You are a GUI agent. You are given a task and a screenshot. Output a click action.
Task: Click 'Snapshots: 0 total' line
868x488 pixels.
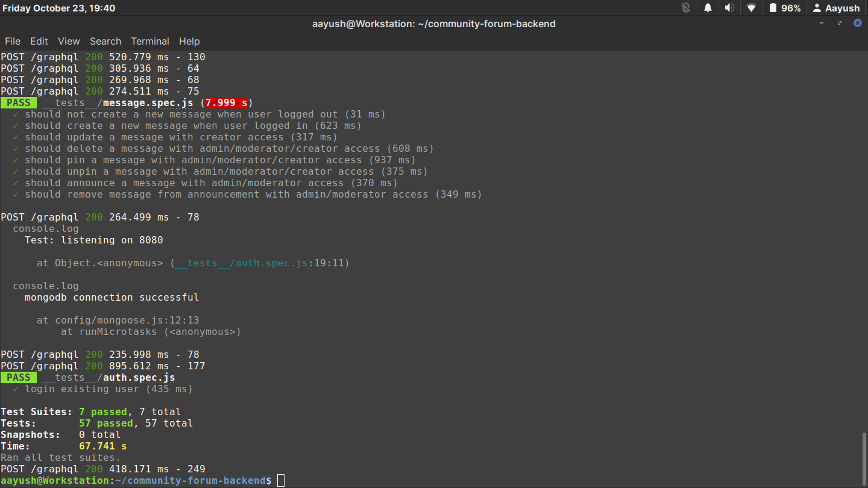[x=60, y=435]
